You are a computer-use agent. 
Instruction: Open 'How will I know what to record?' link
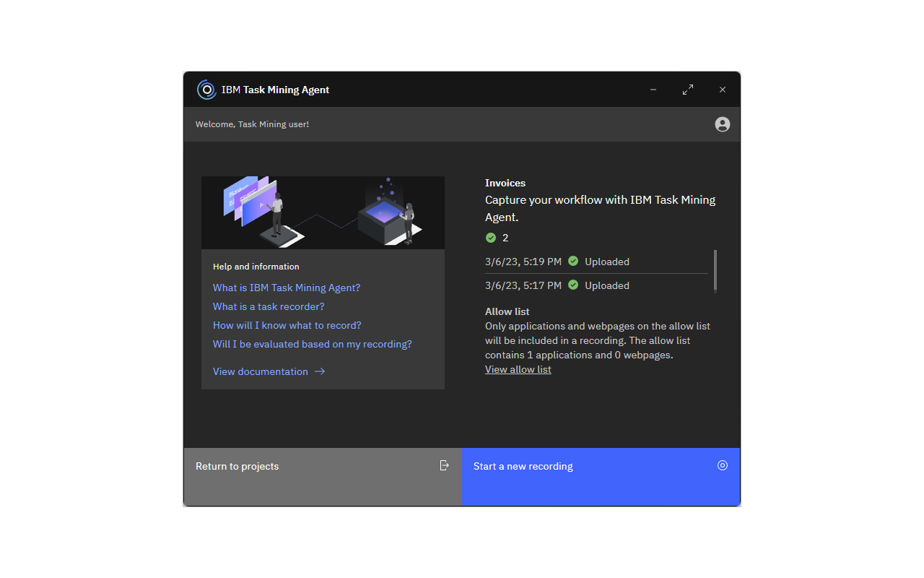(287, 325)
